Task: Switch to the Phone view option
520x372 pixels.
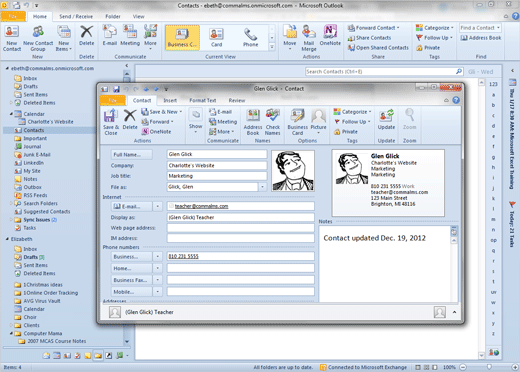Action: point(250,37)
